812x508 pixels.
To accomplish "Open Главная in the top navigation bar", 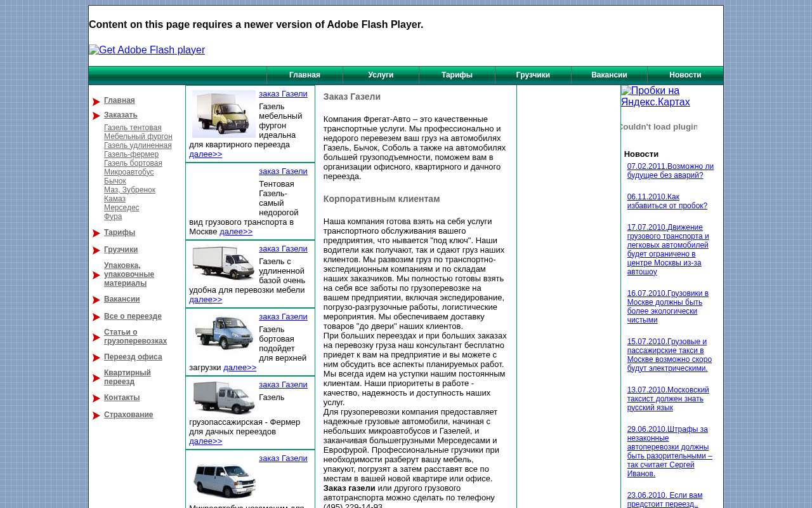I will pos(304,75).
